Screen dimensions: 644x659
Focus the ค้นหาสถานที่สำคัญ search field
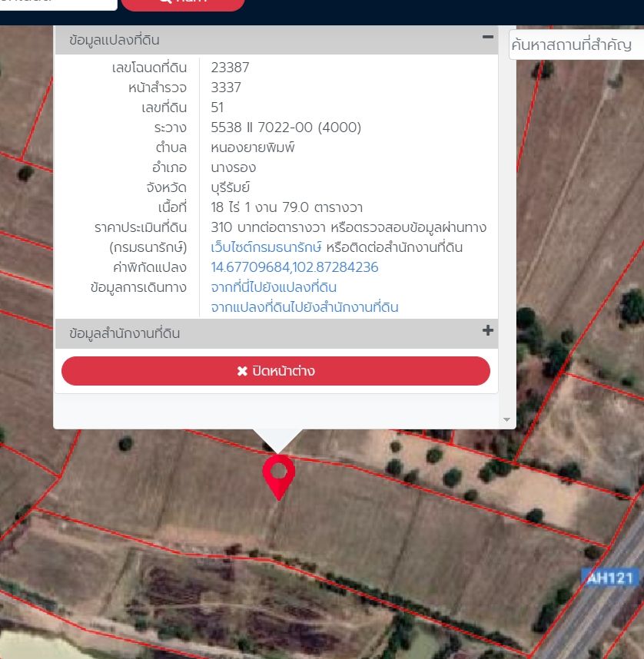tap(576, 45)
